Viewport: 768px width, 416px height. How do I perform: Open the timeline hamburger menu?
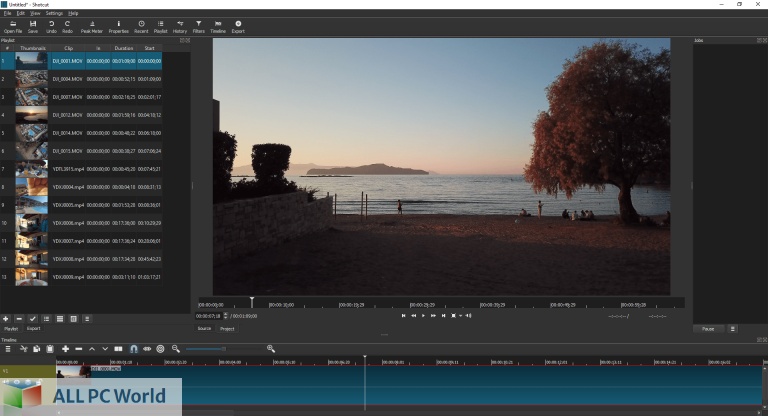point(7,349)
